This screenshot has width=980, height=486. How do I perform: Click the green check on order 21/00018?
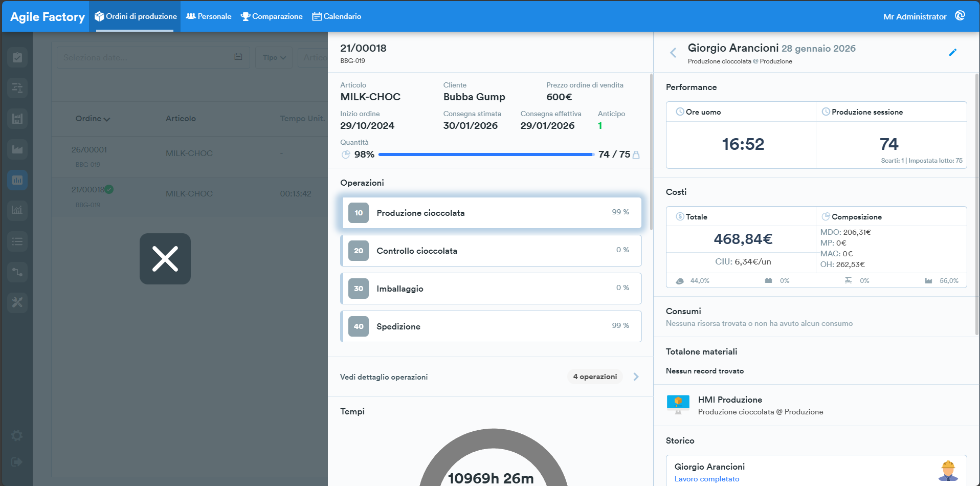109,189
